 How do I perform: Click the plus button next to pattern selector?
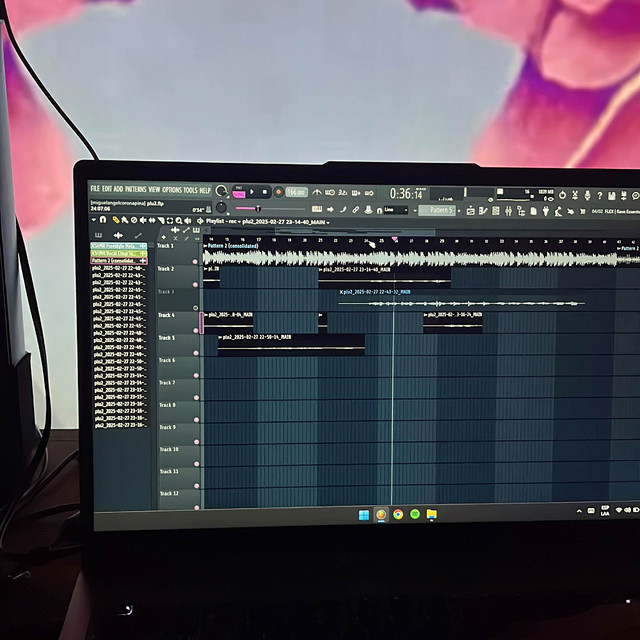point(459,211)
